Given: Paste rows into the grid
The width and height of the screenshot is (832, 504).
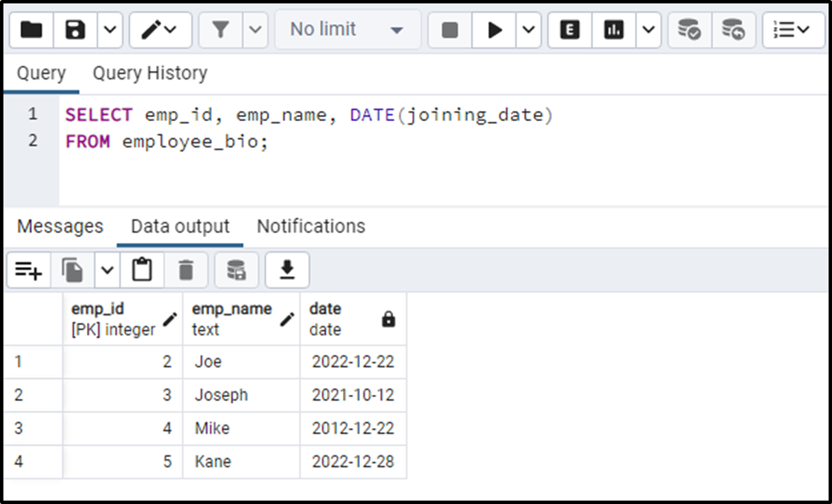Looking at the screenshot, I should coord(141,269).
